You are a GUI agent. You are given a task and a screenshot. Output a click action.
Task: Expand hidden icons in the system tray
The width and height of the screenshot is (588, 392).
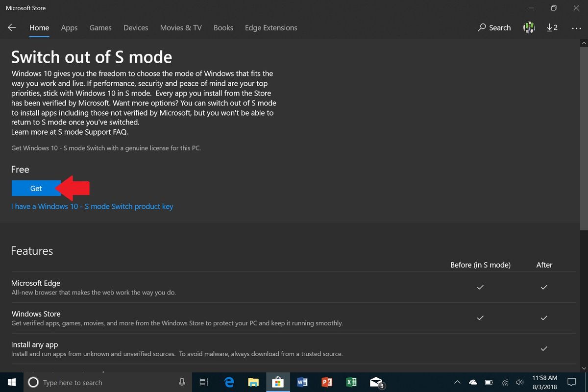tap(457, 382)
